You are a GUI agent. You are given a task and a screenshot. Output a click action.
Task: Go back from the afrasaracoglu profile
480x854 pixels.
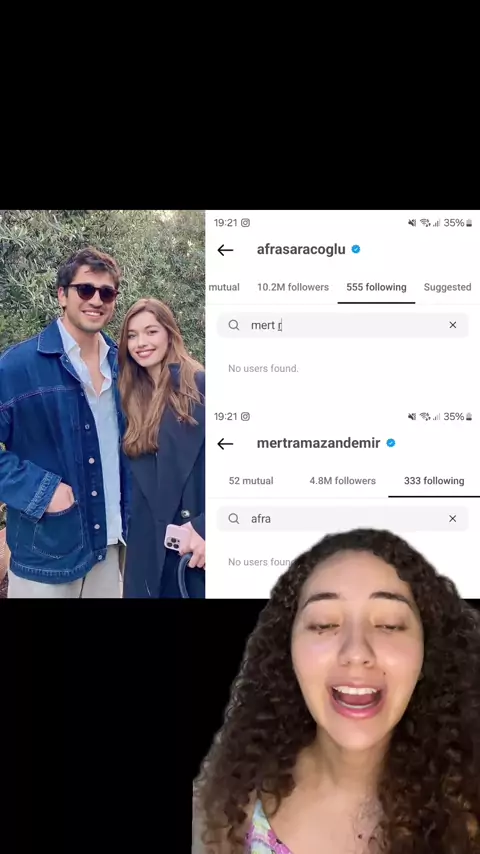click(x=225, y=250)
